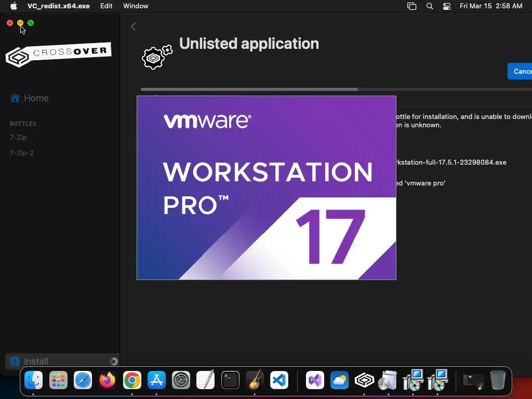The image size is (532, 399).
Task: Click the Stage Manager menu bar icon
Action: [411, 6]
